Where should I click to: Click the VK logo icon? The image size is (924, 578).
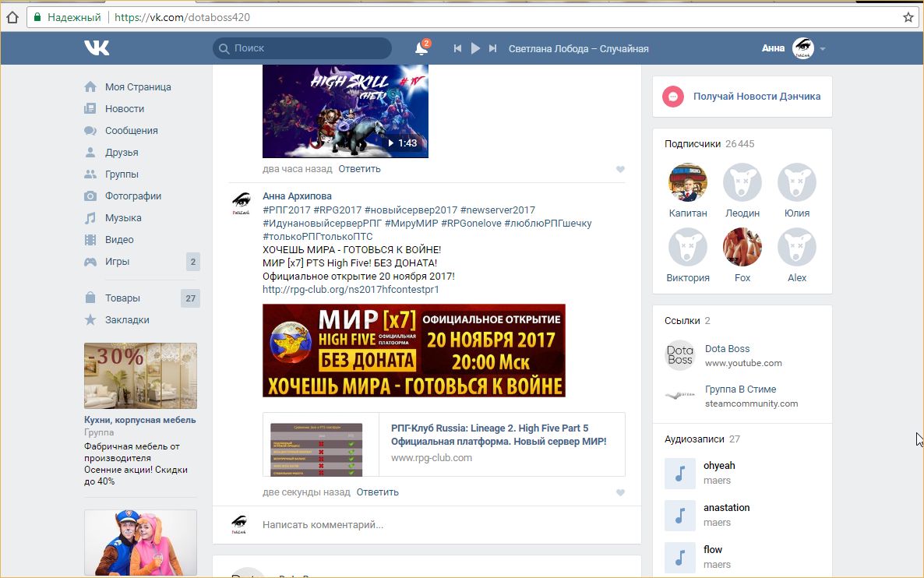pyautogui.click(x=97, y=48)
